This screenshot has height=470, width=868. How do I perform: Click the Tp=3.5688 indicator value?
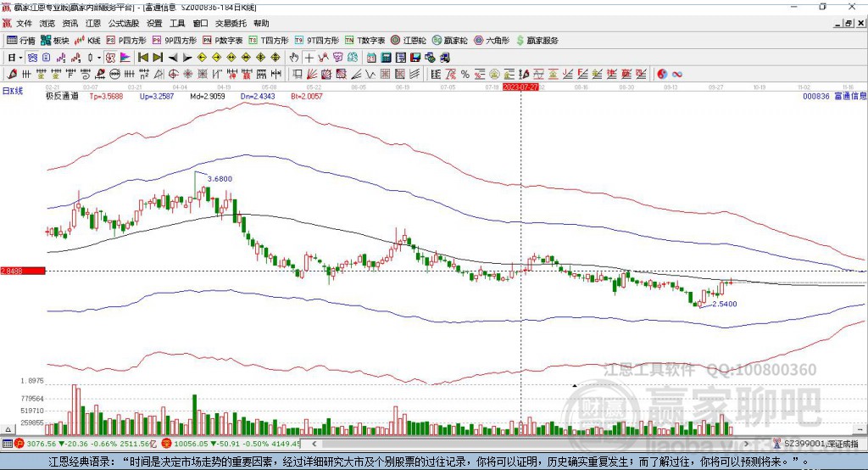point(106,96)
